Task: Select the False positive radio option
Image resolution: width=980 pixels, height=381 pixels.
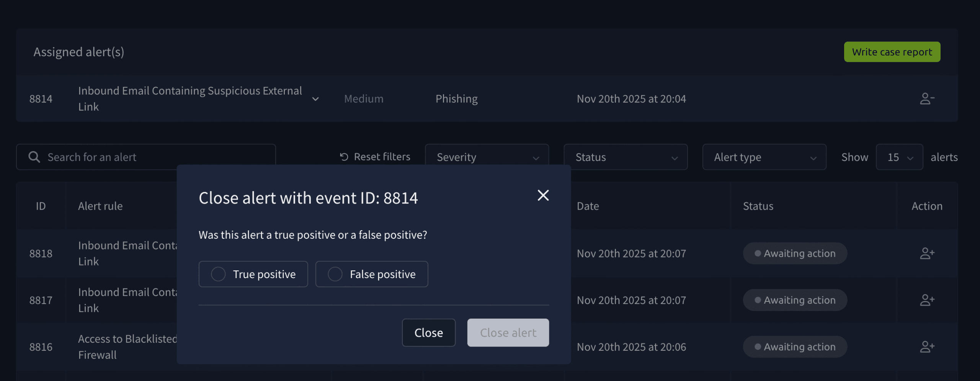Action: tap(335, 274)
